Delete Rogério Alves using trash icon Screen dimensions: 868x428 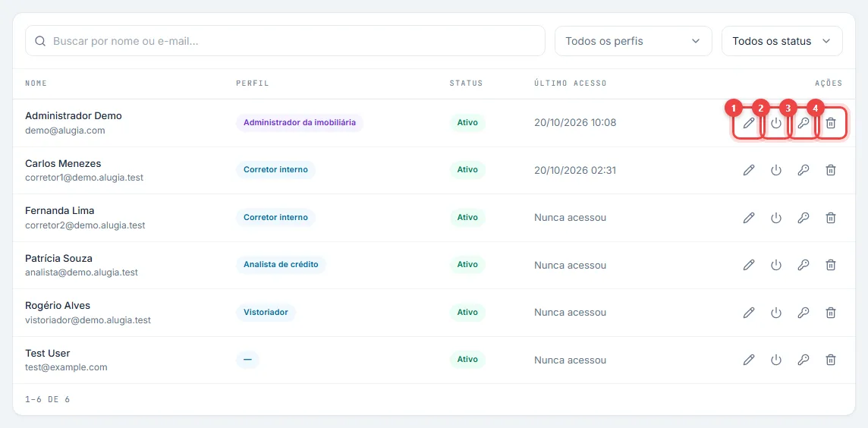830,313
